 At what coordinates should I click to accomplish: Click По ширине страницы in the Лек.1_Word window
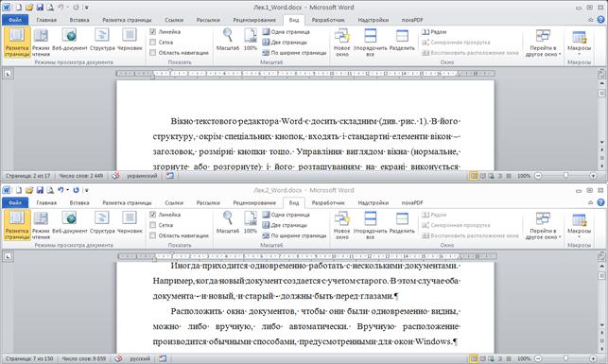tap(295, 53)
